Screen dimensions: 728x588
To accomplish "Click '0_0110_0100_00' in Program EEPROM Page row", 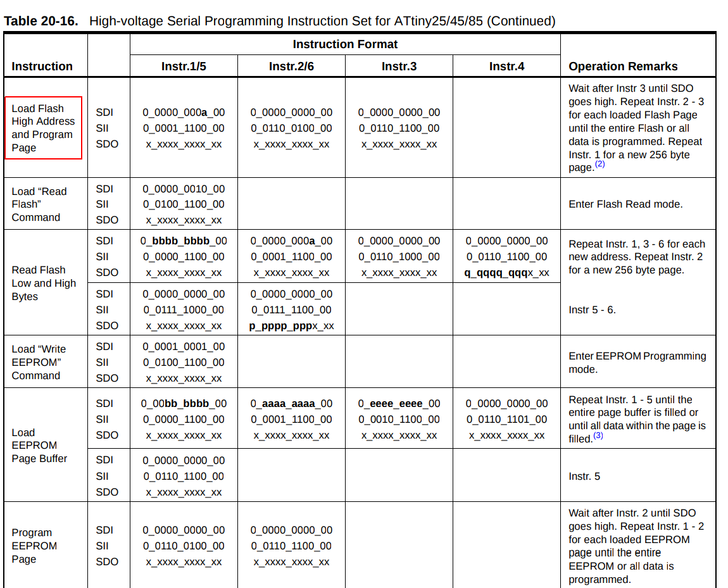I will pyautogui.click(x=184, y=546).
